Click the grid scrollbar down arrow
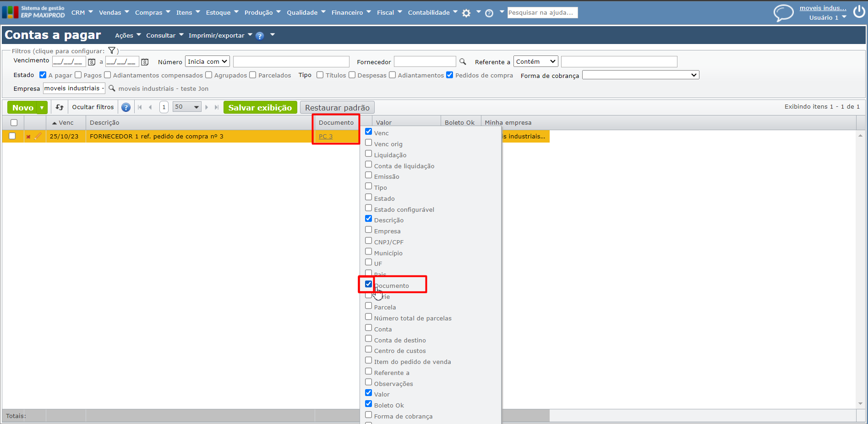The width and height of the screenshot is (868, 424). pos(860,404)
